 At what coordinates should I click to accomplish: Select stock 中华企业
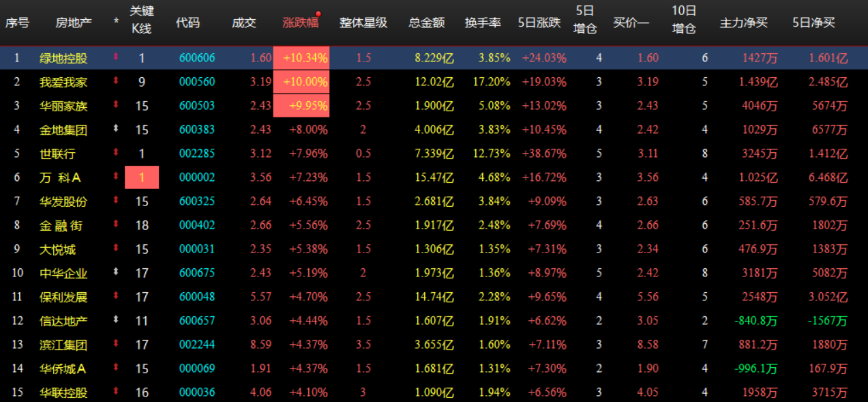tap(63, 273)
